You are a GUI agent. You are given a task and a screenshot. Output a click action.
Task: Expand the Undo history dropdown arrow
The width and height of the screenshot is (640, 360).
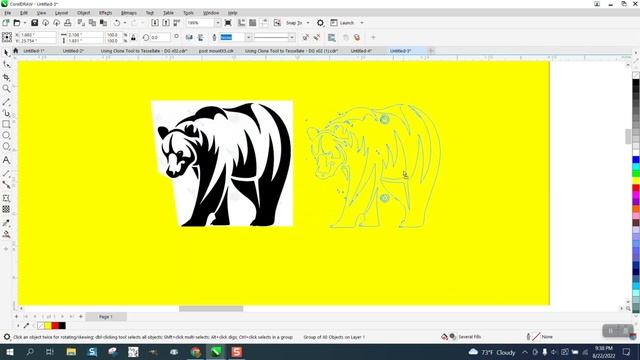click(x=124, y=23)
